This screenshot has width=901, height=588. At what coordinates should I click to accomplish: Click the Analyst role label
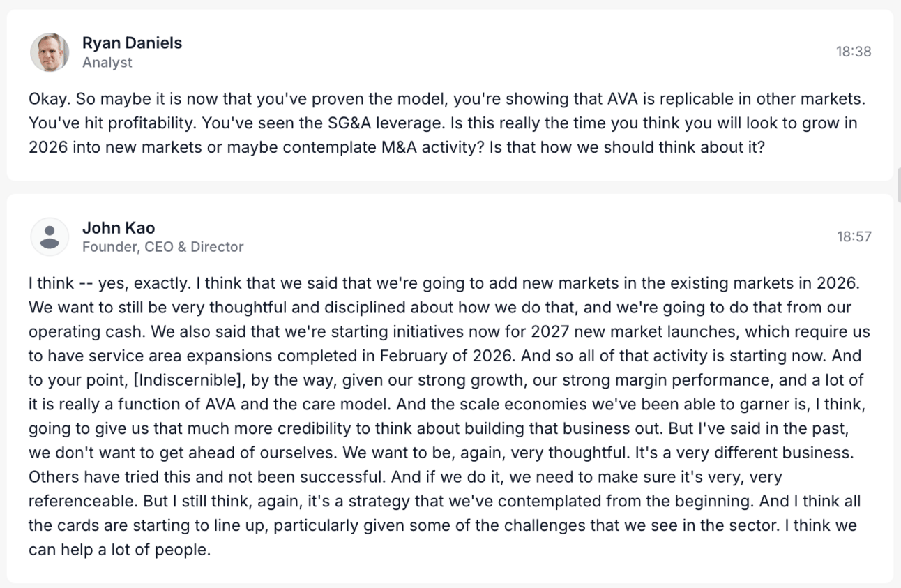107,63
